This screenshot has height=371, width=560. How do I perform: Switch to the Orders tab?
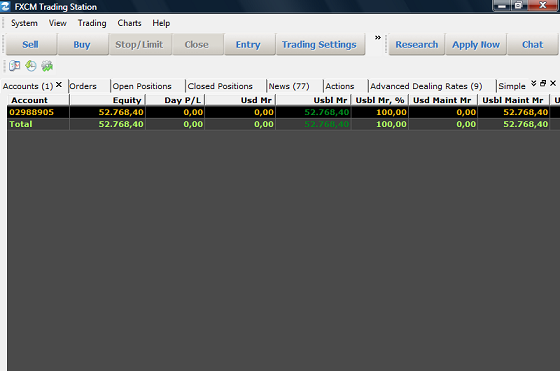[83, 86]
